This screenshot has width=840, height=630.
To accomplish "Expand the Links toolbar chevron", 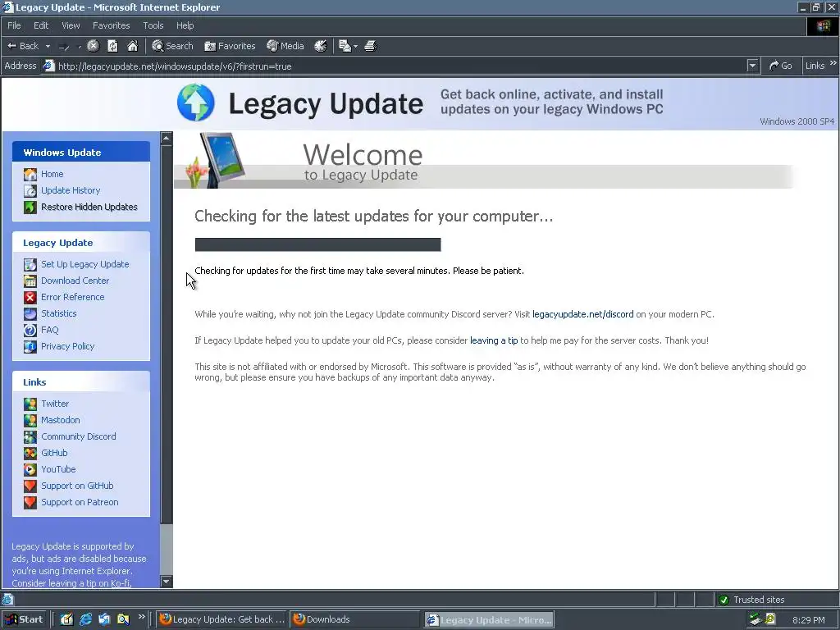I will tap(833, 63).
